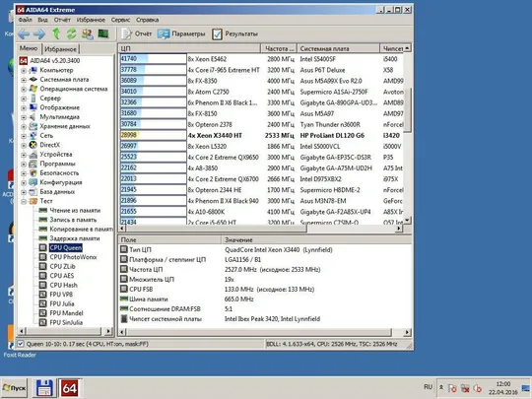Viewport: 532px width, 399px height.
Task: Click the Поле column header
Action: pos(169,239)
